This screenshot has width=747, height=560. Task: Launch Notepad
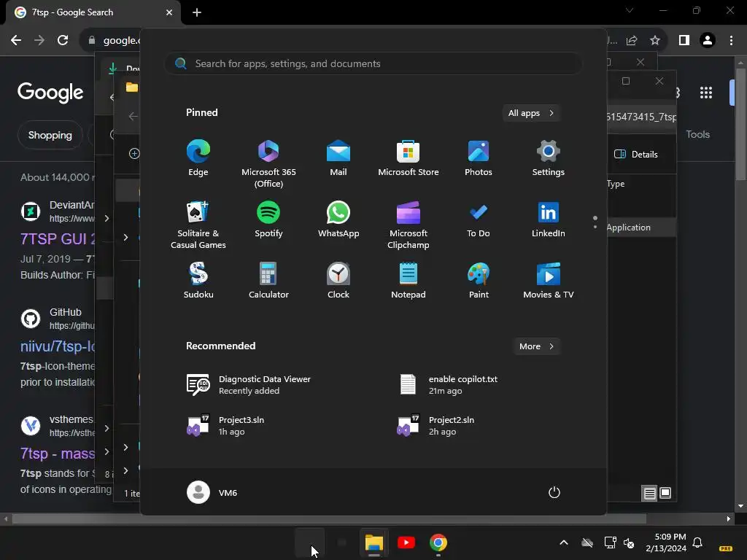click(x=409, y=281)
